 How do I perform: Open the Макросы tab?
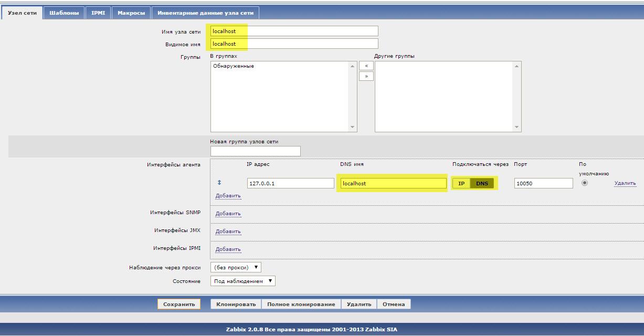[131, 13]
